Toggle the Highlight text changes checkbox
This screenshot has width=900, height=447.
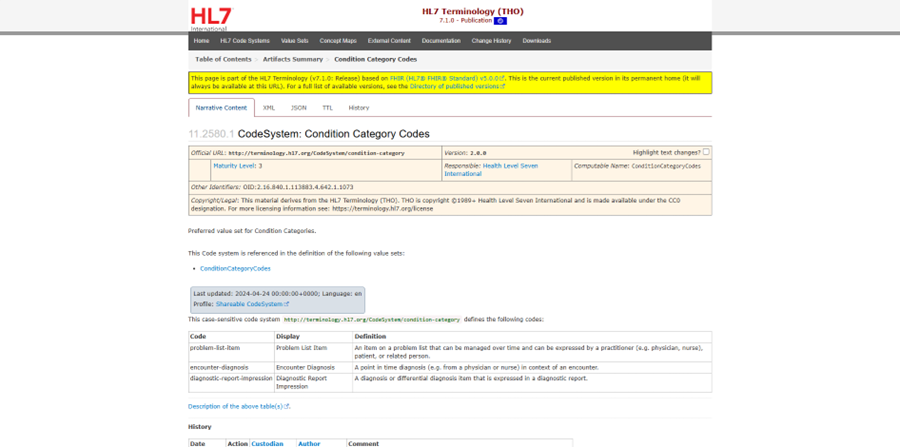point(706,152)
